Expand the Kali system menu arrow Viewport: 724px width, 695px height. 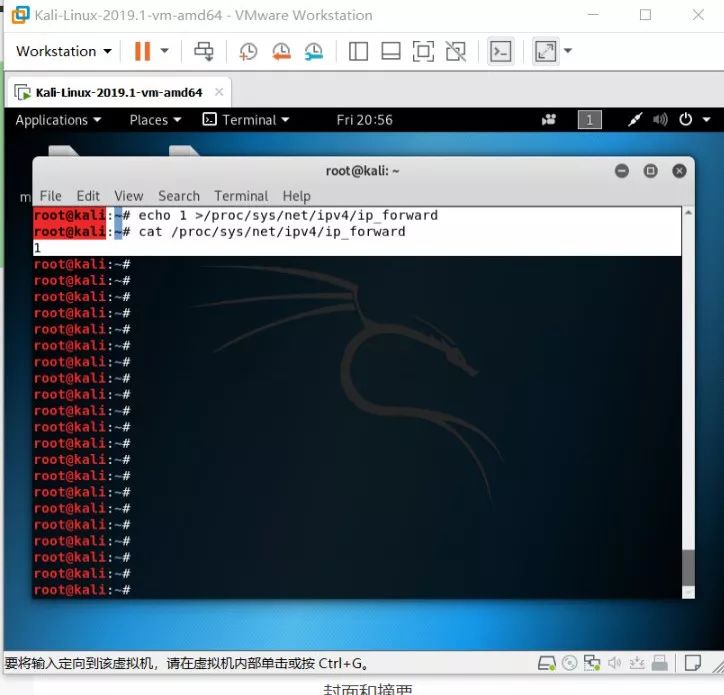click(706, 120)
